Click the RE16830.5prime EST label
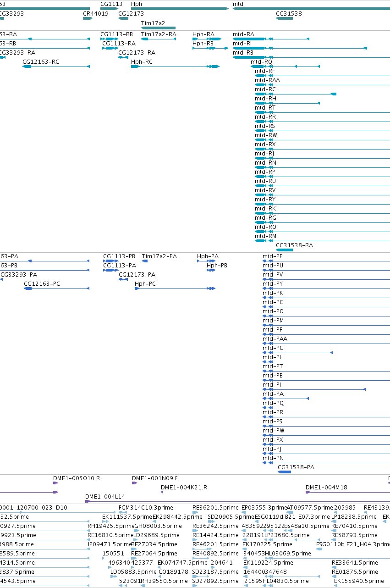This screenshot has width=390, height=588. [110, 535]
